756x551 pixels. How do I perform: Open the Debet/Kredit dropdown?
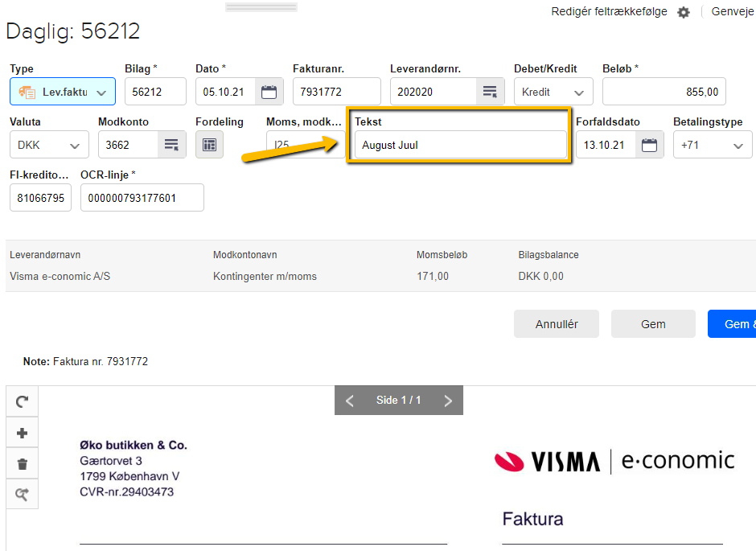[x=553, y=92]
